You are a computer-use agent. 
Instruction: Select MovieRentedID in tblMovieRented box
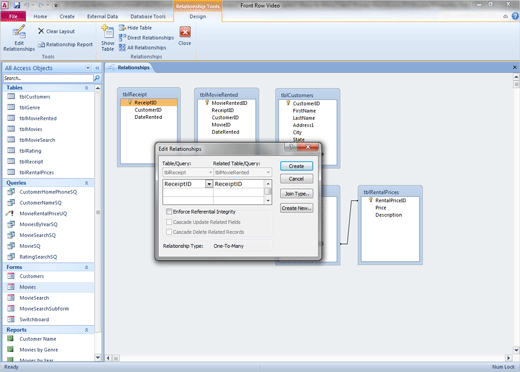[x=229, y=103]
